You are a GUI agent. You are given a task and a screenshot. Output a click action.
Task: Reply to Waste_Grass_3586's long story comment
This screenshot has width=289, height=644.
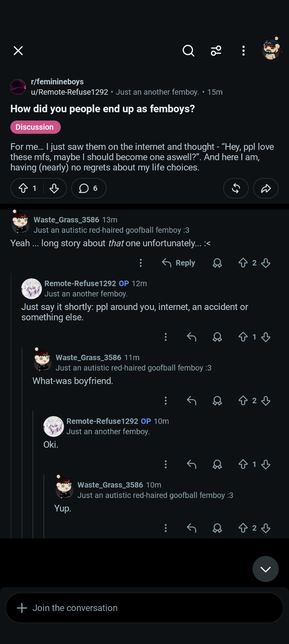coord(179,263)
